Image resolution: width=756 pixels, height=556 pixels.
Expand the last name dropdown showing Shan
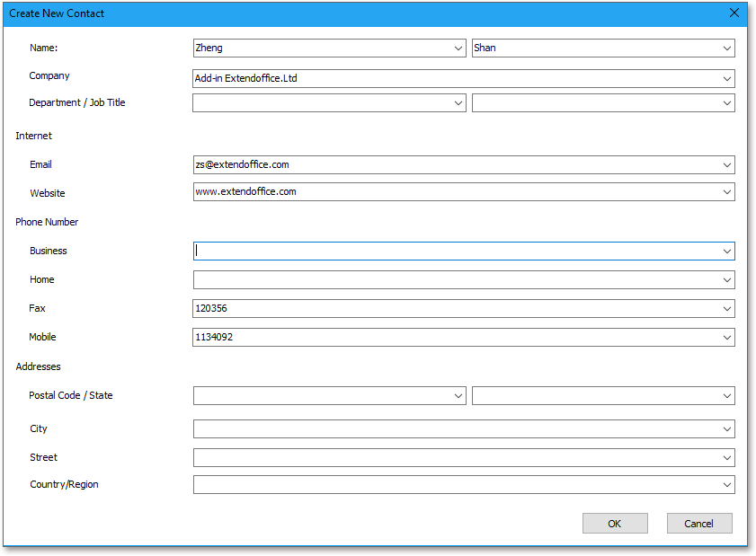click(726, 48)
